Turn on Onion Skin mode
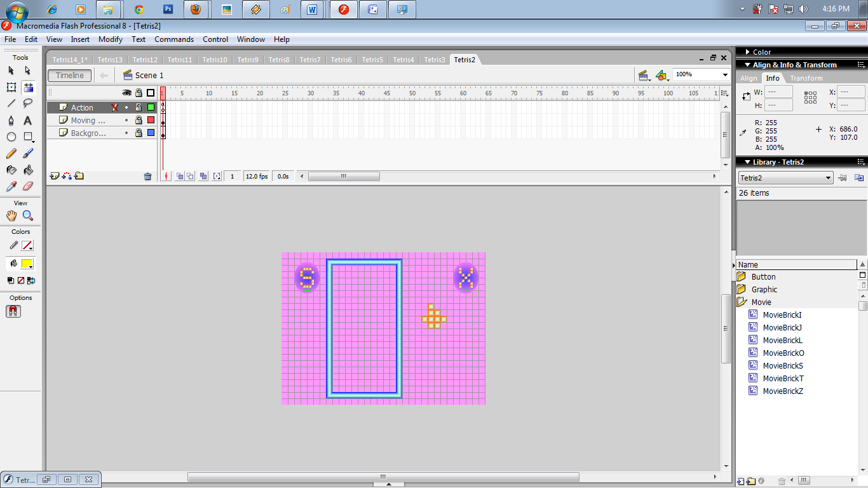 point(180,176)
